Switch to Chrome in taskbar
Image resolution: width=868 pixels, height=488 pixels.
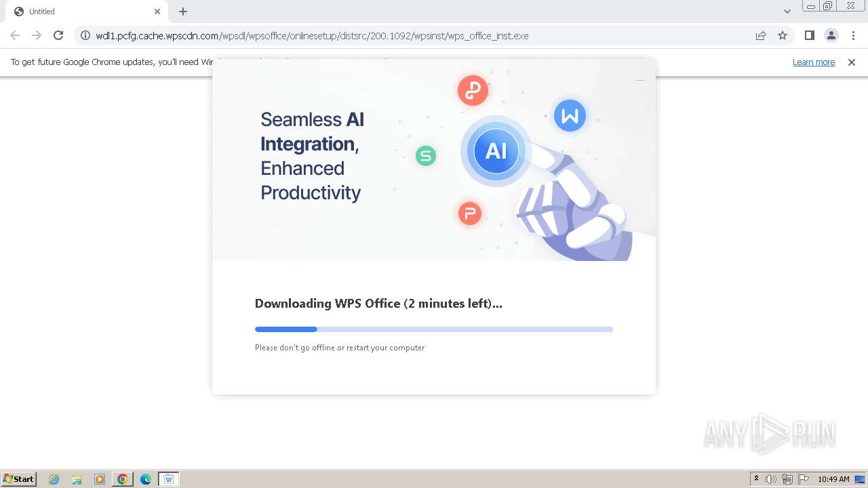(x=123, y=479)
